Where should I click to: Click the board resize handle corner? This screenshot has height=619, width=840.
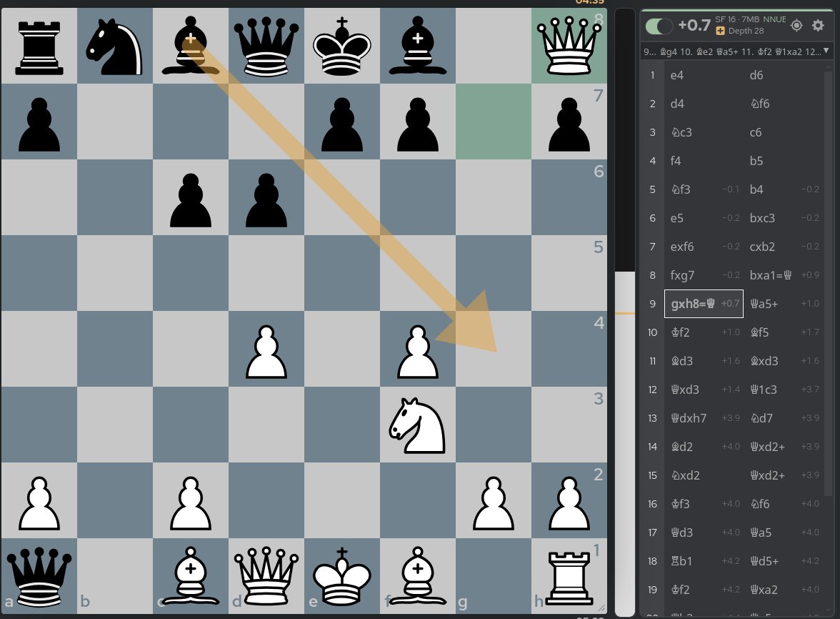click(x=601, y=608)
